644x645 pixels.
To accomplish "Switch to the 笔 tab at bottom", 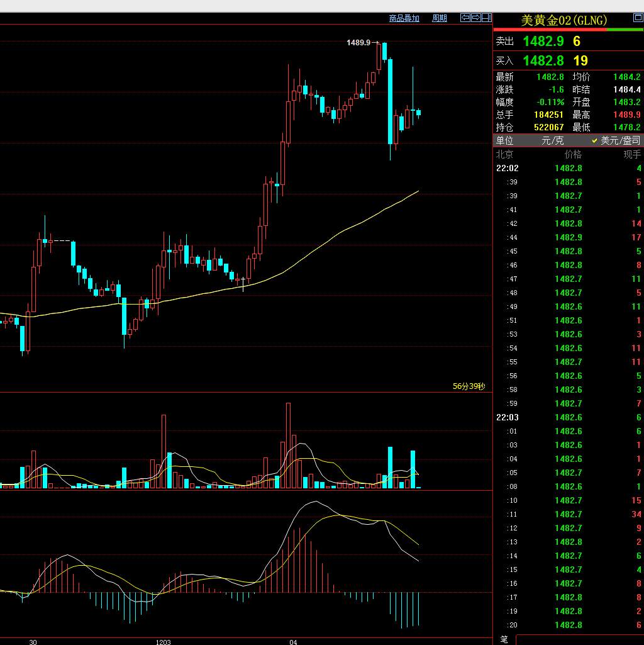I will pos(504,640).
